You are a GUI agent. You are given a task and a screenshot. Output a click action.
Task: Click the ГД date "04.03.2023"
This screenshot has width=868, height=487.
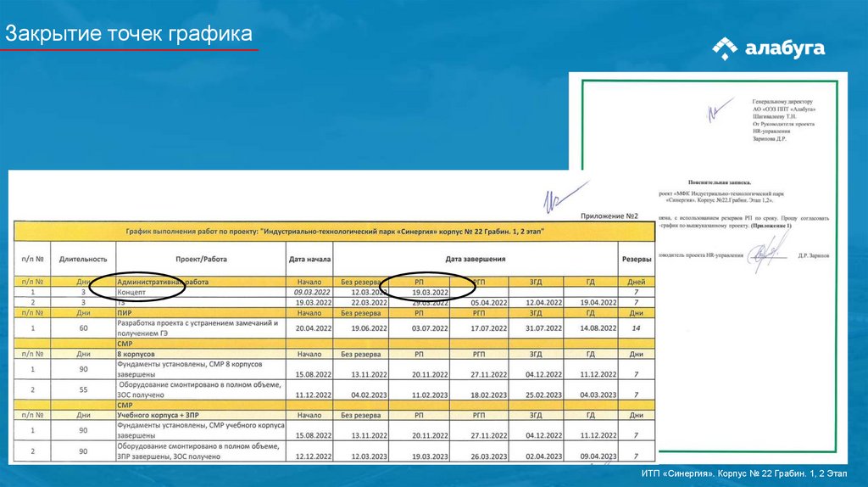[598, 395]
